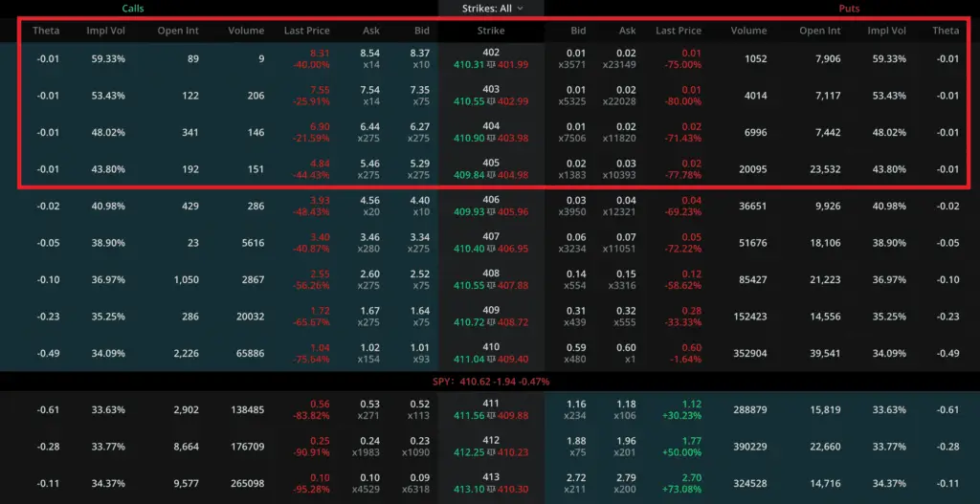Select put last price 1.12 at strike 411

tap(691, 405)
